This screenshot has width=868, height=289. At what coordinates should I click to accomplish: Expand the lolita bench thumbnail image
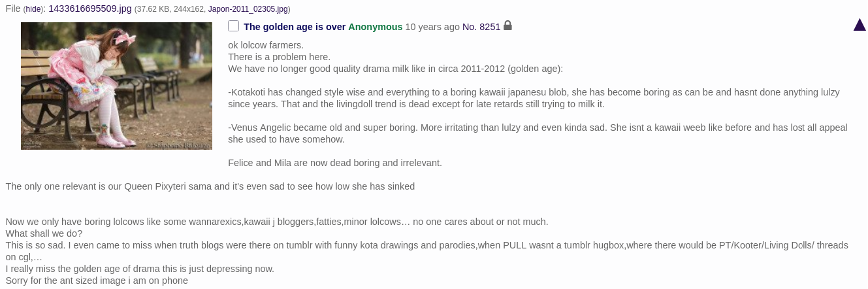[x=116, y=86]
